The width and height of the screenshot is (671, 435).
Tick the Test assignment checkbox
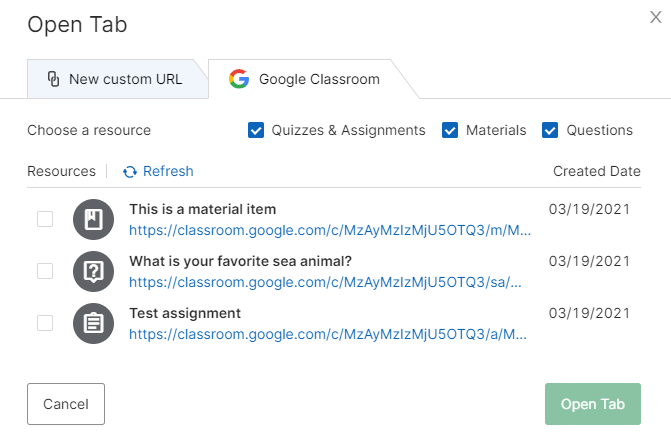[x=45, y=323]
